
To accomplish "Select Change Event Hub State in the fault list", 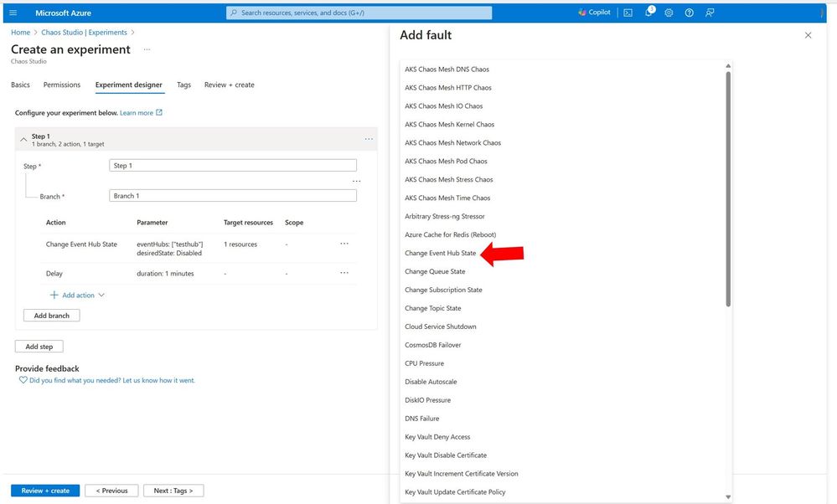I will pos(441,254).
